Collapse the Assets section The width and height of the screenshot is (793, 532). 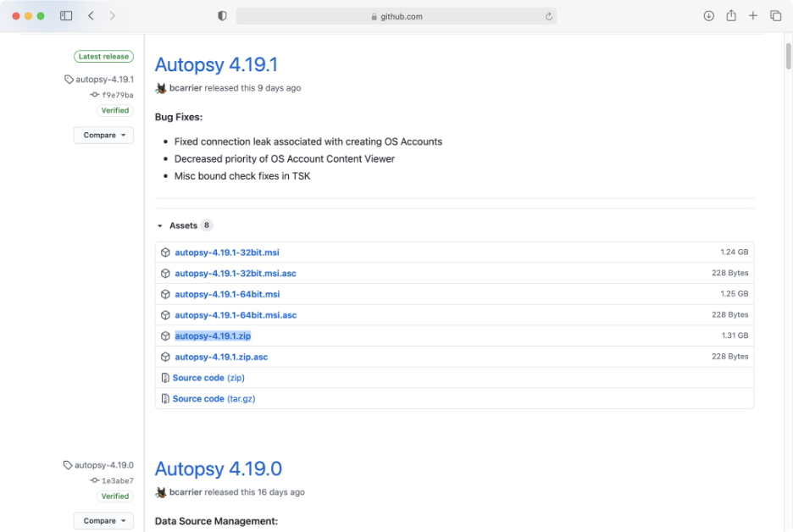point(160,225)
